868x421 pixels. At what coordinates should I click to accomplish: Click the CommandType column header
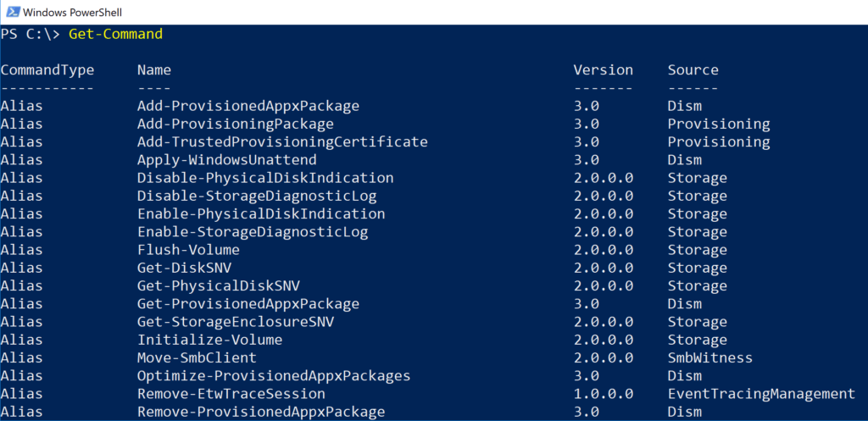pyautogui.click(x=47, y=70)
